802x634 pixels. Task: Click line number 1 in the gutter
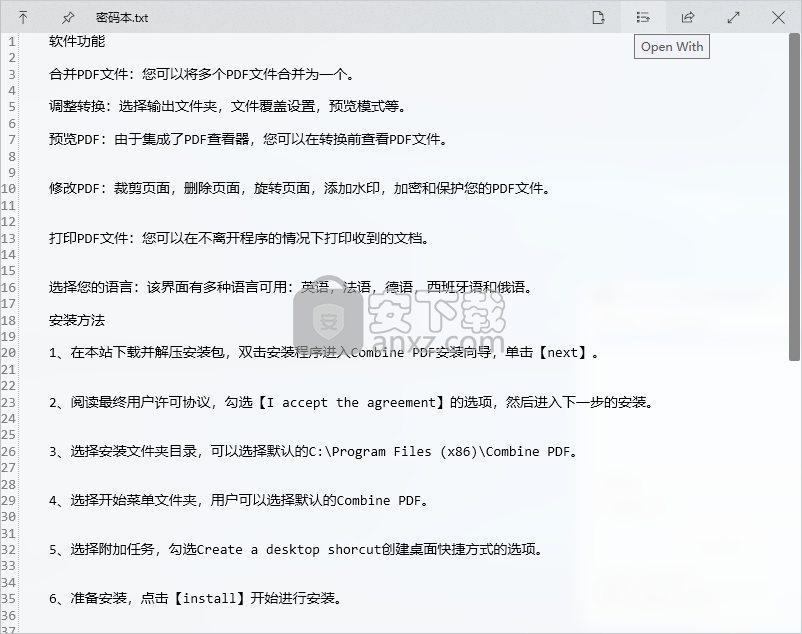[x=11, y=41]
